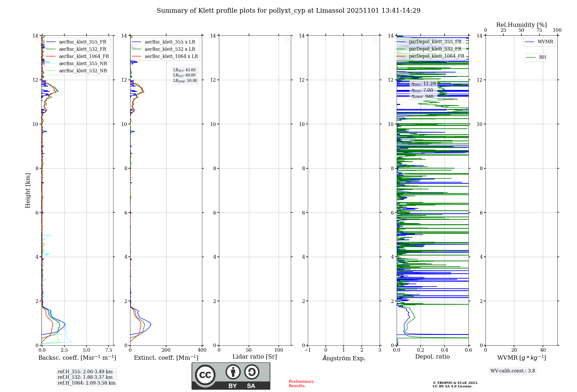Click the BY attribution person icon
577x392 pixels.
coord(233,372)
